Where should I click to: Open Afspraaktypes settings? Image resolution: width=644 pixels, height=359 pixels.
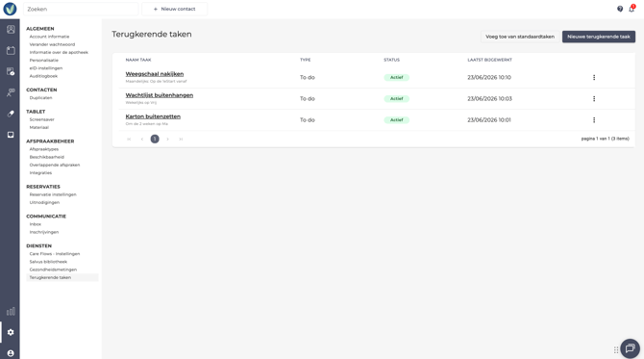tap(44, 149)
